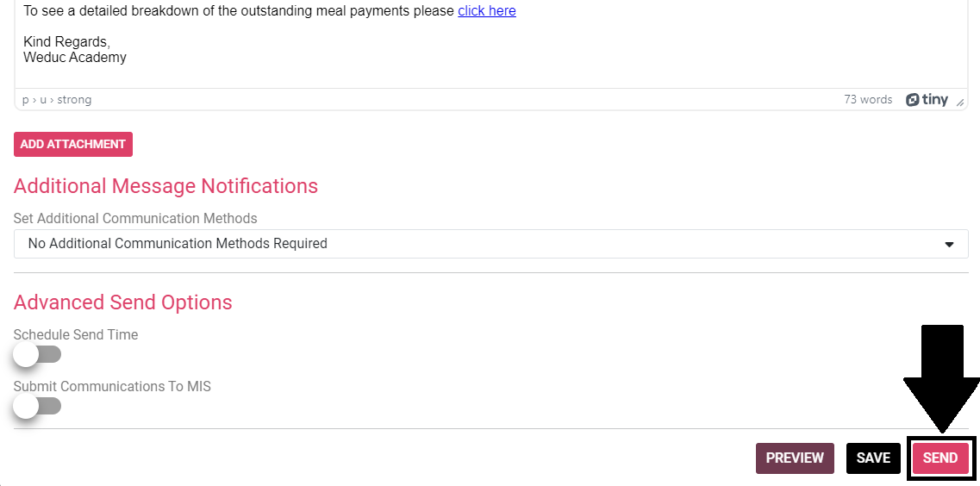Place cursor on 'Kind Regards,' line
This screenshot has height=486, width=980.
tap(66, 42)
